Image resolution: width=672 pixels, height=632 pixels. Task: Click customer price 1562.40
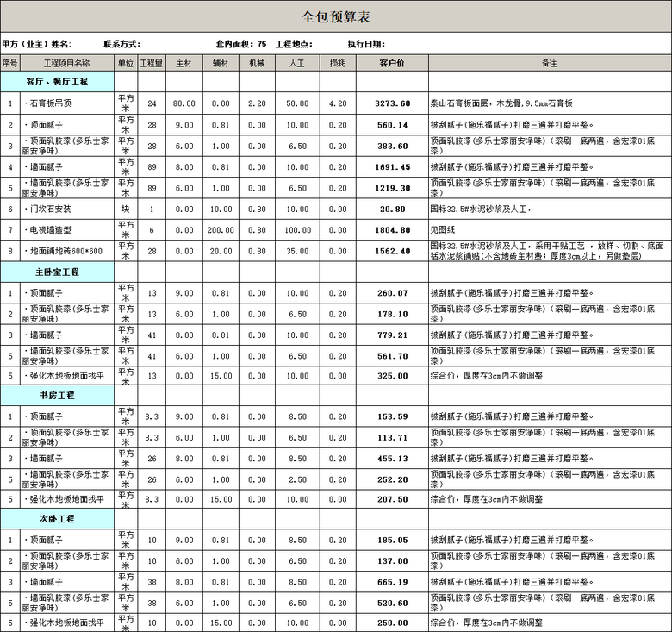pos(392,251)
